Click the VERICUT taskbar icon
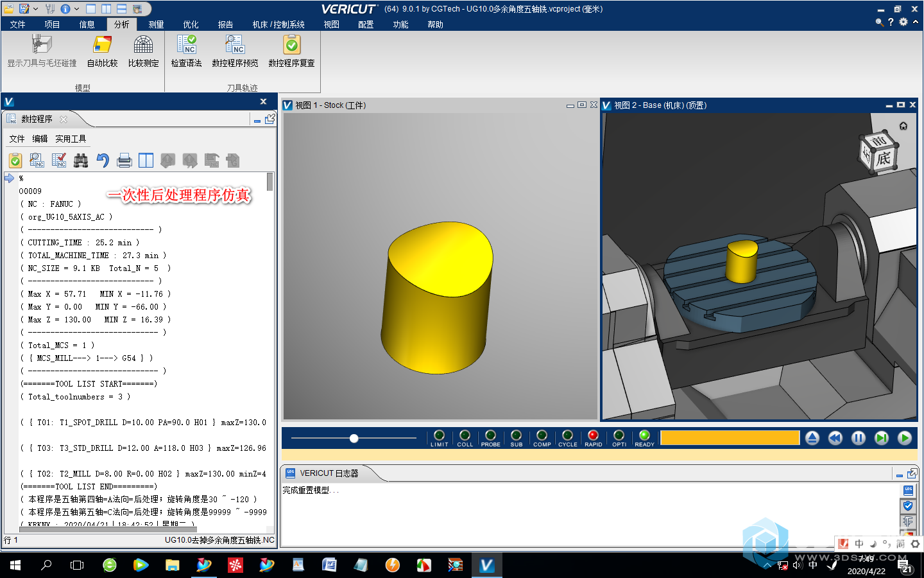Screen dimensions: 924x578 [x=487, y=565]
